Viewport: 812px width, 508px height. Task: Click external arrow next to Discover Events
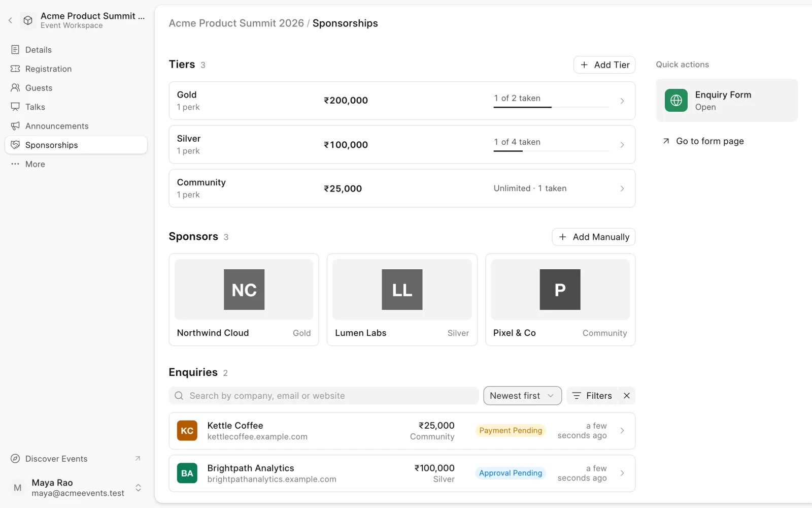pyautogui.click(x=138, y=458)
